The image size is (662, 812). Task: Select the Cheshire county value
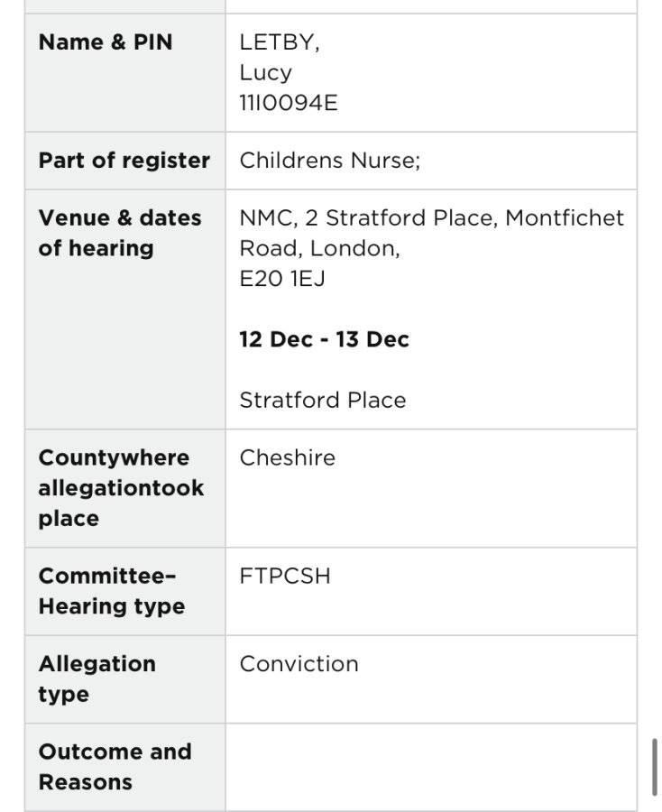tap(288, 457)
